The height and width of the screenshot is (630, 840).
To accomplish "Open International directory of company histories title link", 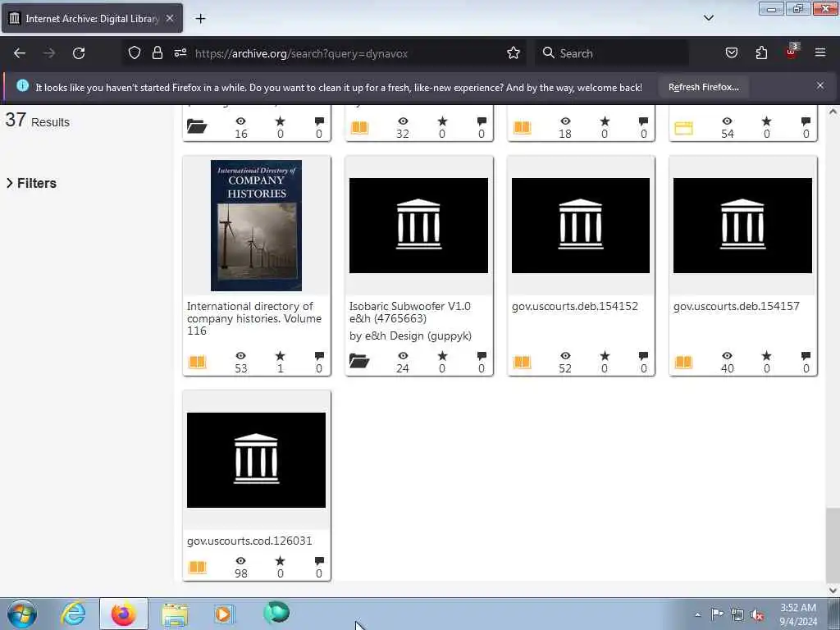I will point(254,318).
